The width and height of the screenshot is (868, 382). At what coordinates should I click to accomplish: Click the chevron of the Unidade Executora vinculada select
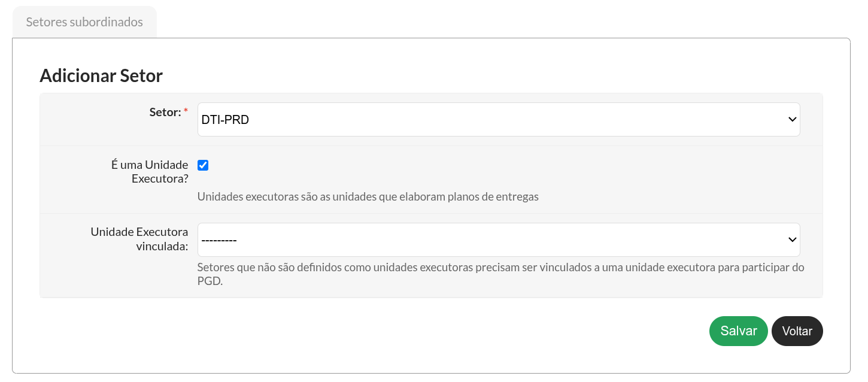click(792, 240)
